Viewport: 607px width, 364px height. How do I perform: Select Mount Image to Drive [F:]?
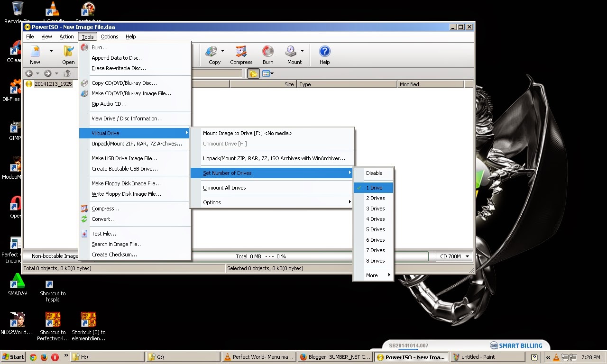point(272,133)
